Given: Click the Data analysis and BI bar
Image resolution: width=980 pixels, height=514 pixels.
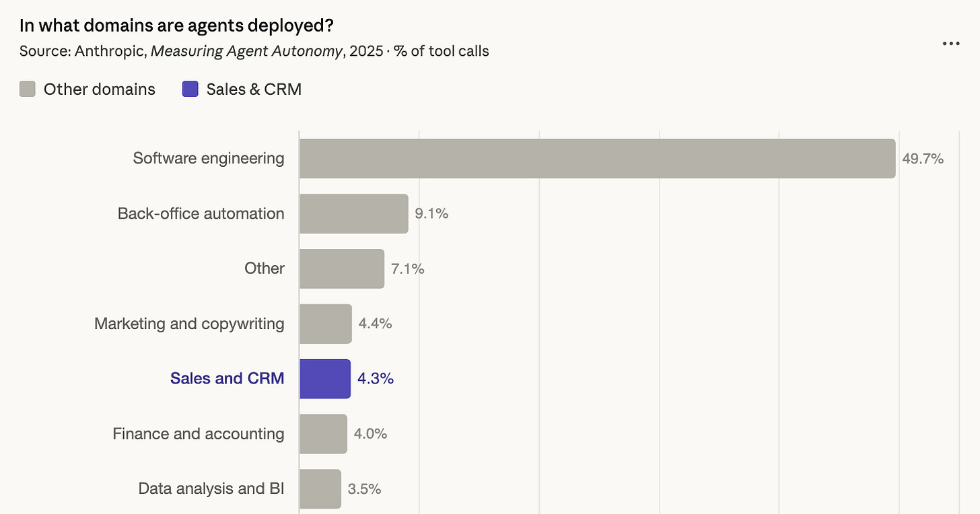Looking at the screenshot, I should (320, 489).
